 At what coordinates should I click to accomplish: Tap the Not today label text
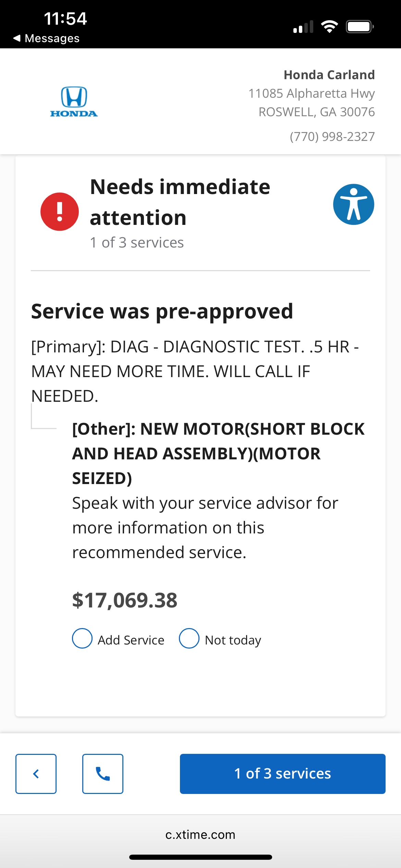pyautogui.click(x=233, y=640)
